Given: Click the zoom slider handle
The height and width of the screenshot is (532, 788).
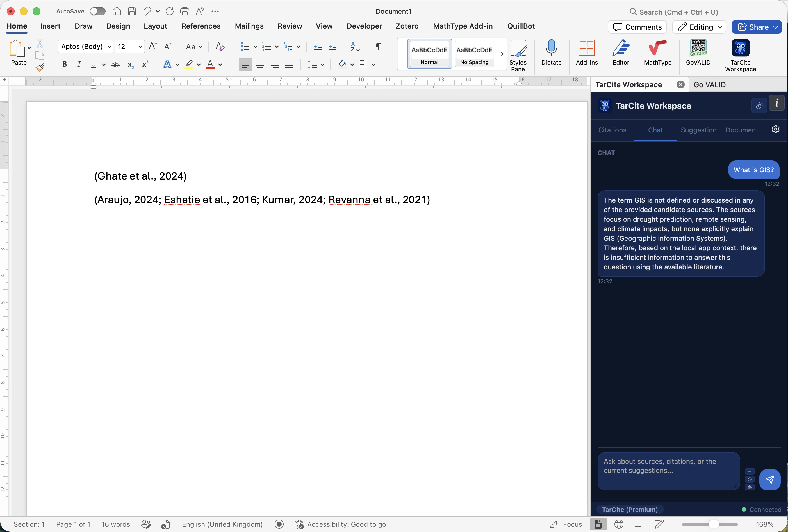Looking at the screenshot, I should pyautogui.click(x=713, y=524).
